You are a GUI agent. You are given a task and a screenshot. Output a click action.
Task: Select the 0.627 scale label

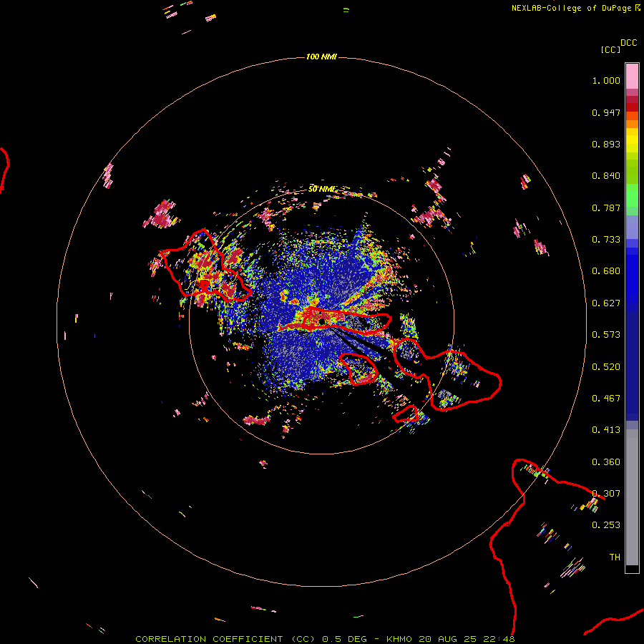606,303
